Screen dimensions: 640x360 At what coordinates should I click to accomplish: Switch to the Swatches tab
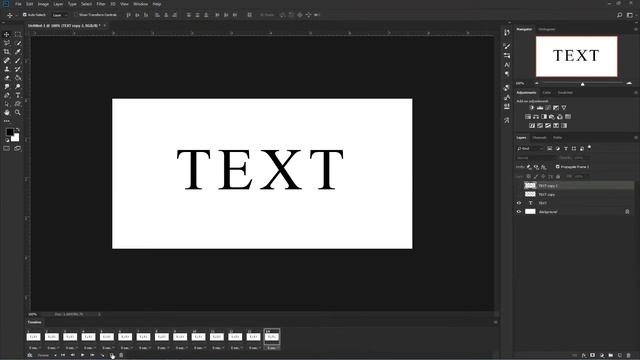click(565, 93)
